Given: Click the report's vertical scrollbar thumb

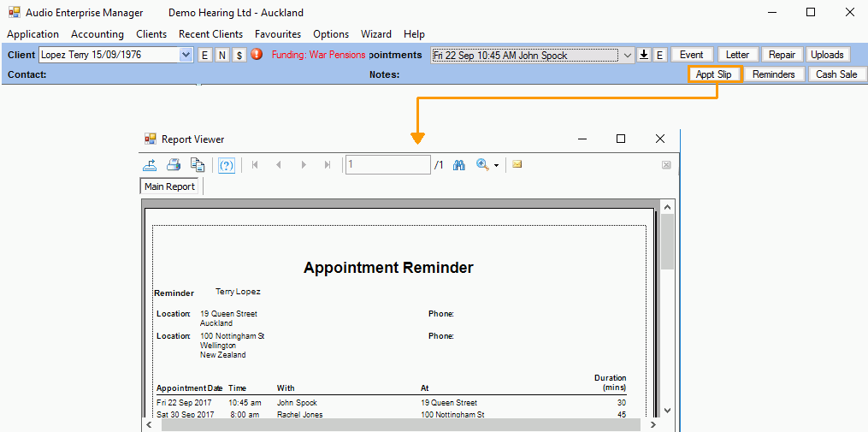Looking at the screenshot, I should coord(667,241).
